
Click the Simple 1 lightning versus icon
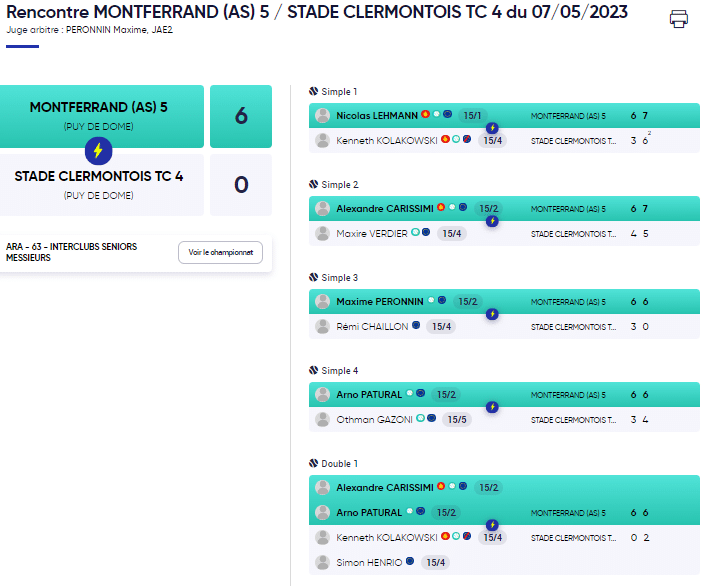click(x=492, y=128)
